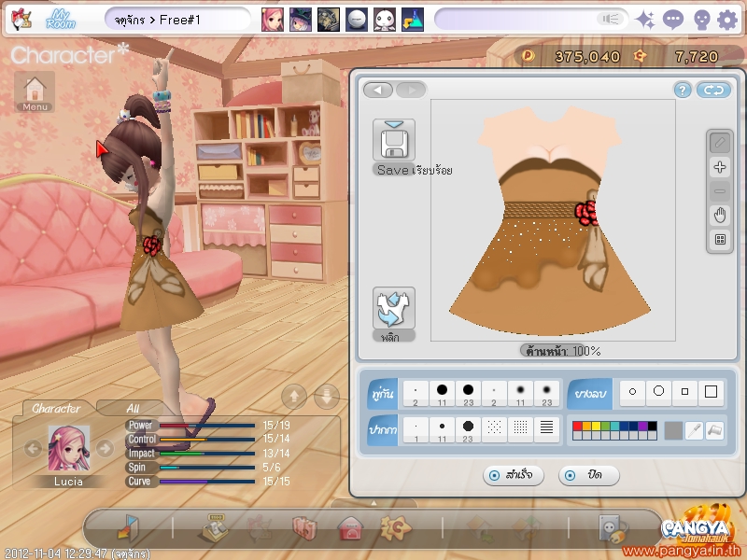Flip the dress with the พลิก icon
The width and height of the screenshot is (747, 560).
click(393, 308)
